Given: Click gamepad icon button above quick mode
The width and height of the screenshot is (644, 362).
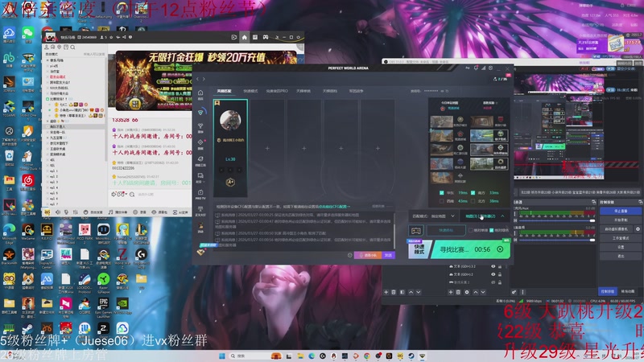Looking at the screenshot, I should point(416,231).
